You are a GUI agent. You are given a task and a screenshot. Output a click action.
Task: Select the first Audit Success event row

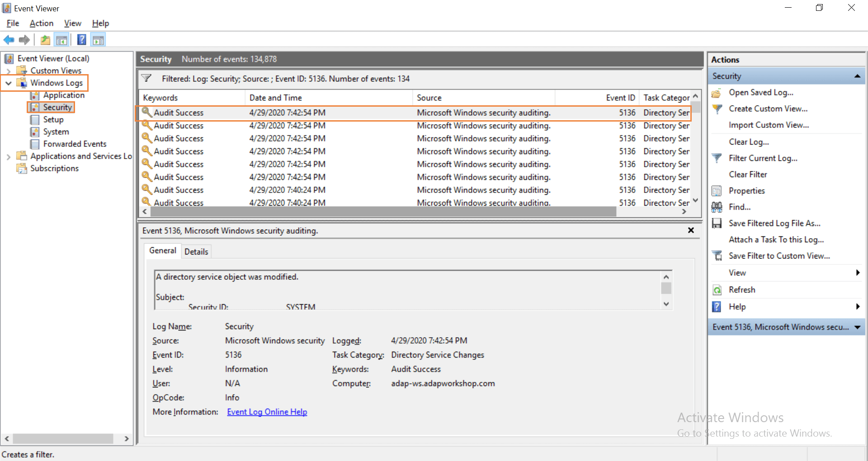click(414, 113)
